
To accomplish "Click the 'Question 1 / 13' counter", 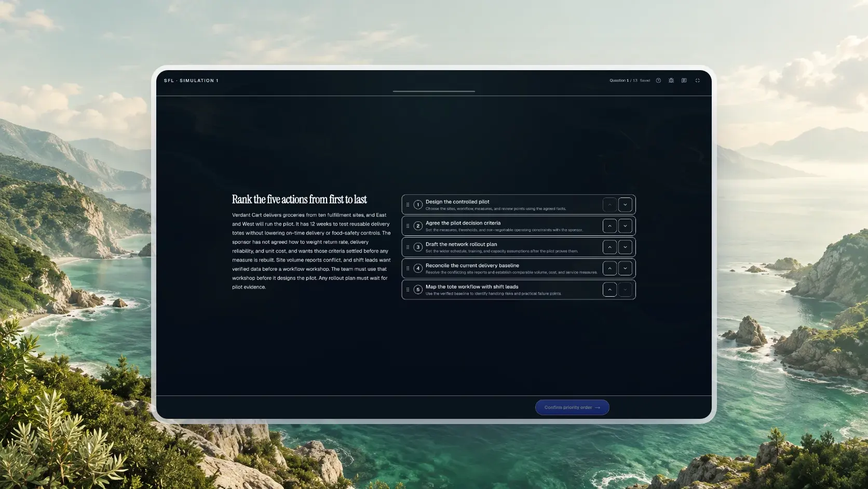I will click(623, 81).
